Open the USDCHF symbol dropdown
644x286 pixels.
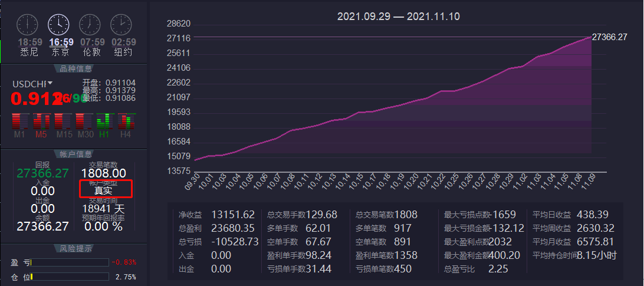click(x=50, y=83)
